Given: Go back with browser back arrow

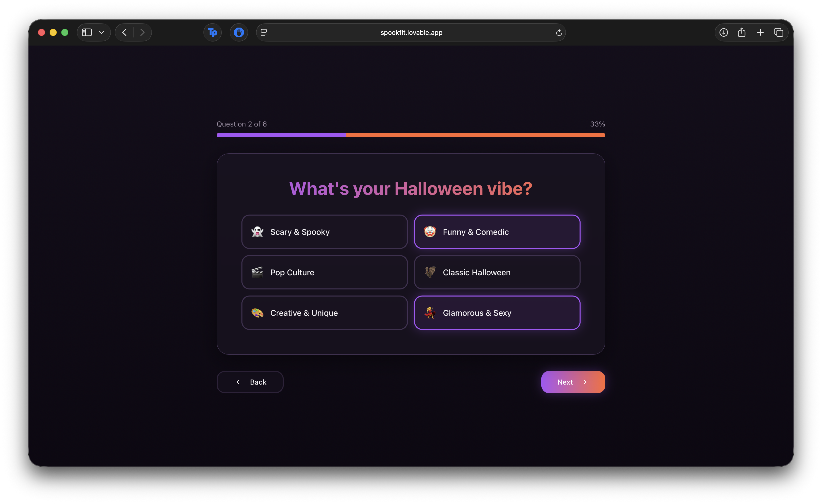Looking at the screenshot, I should 125,32.
